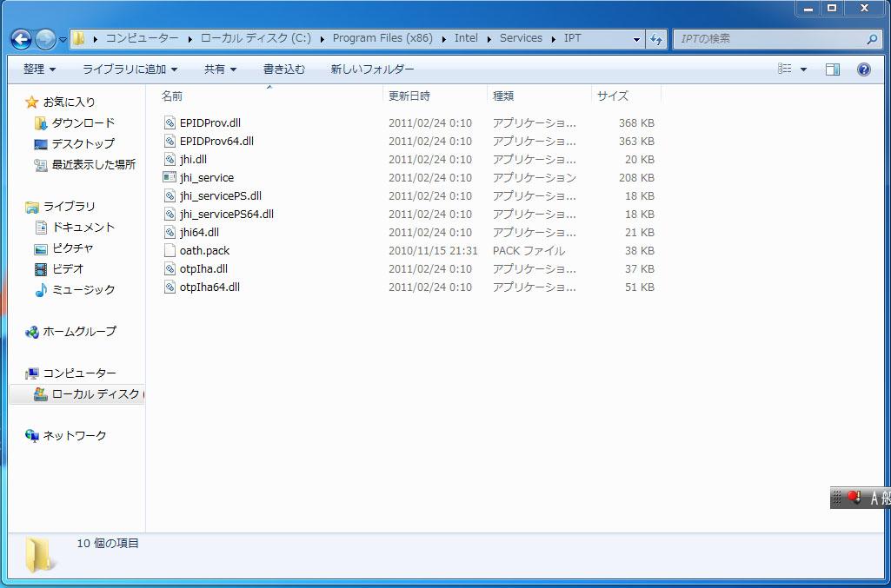Refresh the folder view with the refresh icon
Screen dimensions: 891x588
[x=655, y=39]
